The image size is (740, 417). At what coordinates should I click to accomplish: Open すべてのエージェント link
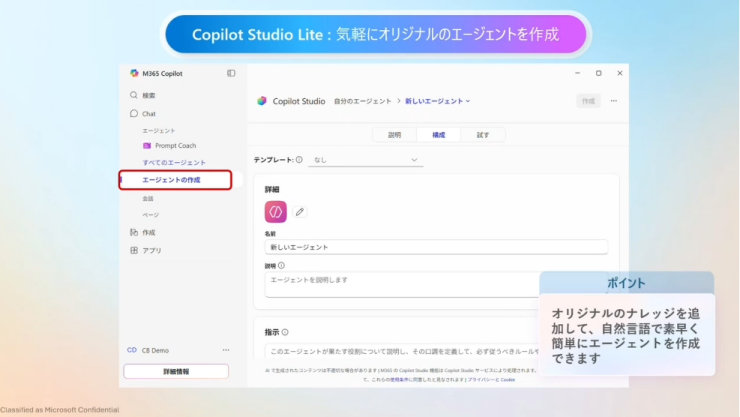(174, 162)
